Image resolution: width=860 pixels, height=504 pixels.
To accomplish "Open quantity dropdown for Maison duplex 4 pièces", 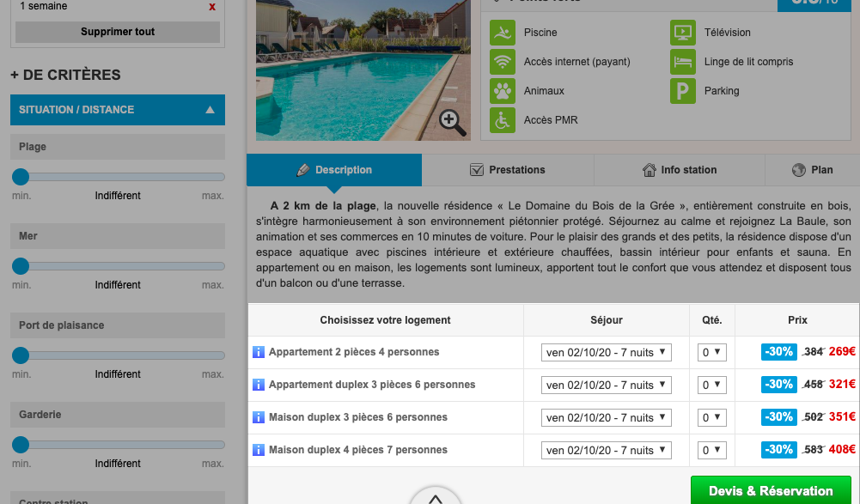I will [712, 450].
